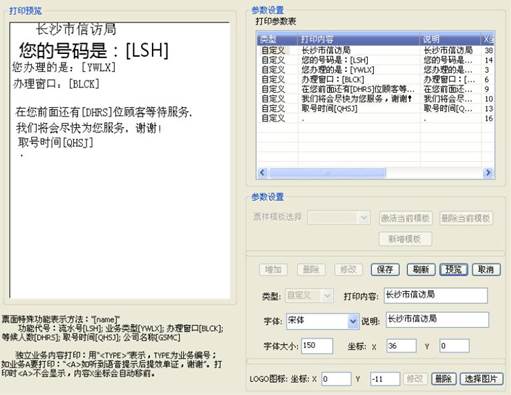The image size is (511, 395).
Task: Click 取号时间[QHSJ] line in print preview
Action: tap(56, 143)
